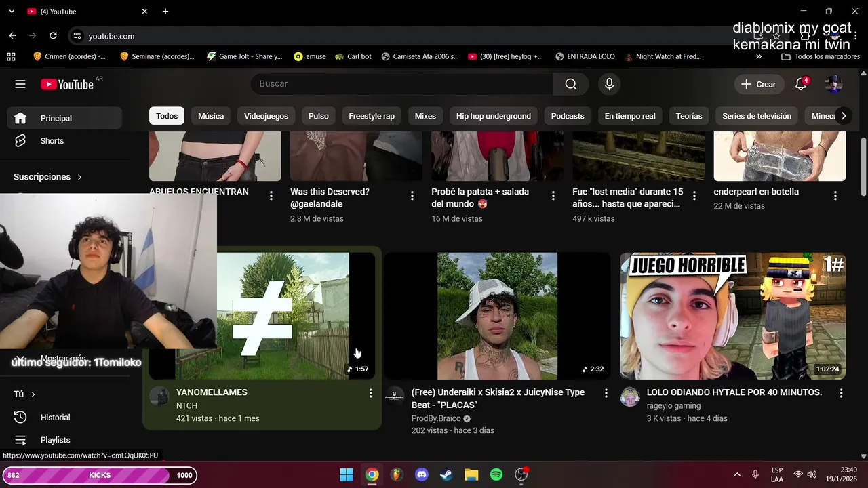Open Shorts in the sidebar
868x488 pixels.
pyautogui.click(x=64, y=141)
